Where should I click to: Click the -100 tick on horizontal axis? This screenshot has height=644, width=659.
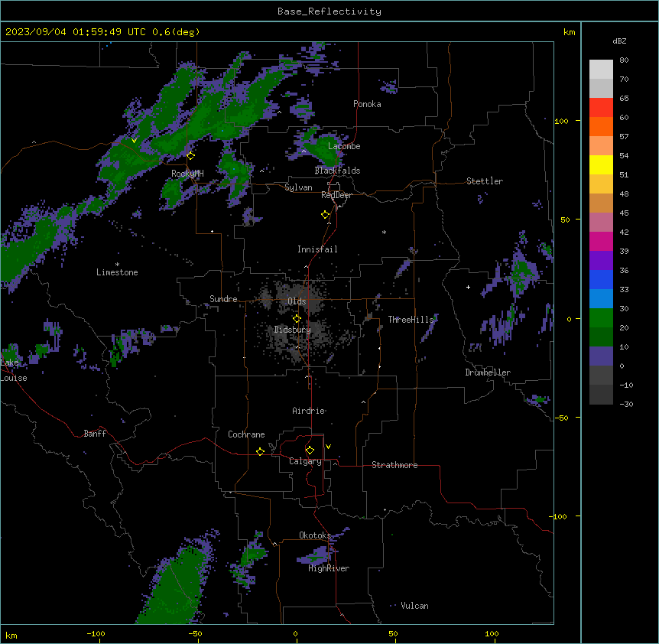coord(96,633)
